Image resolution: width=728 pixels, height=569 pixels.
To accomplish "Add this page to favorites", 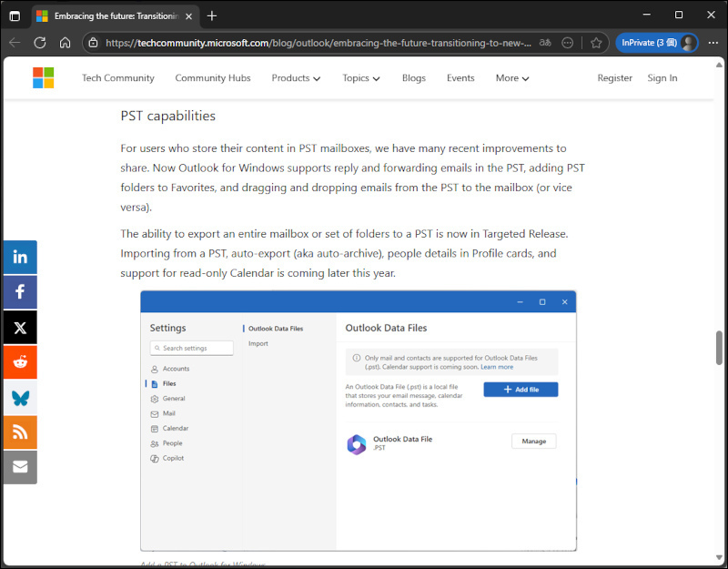I will coord(596,43).
